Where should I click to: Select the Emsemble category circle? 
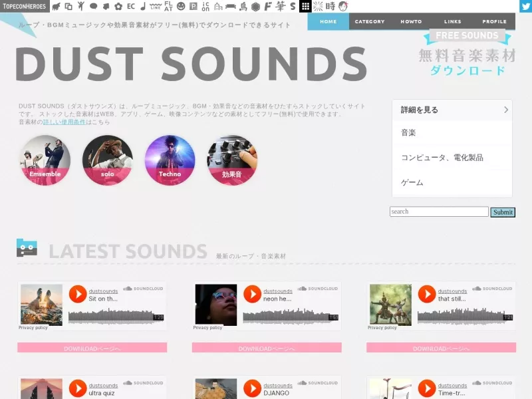coord(45,160)
